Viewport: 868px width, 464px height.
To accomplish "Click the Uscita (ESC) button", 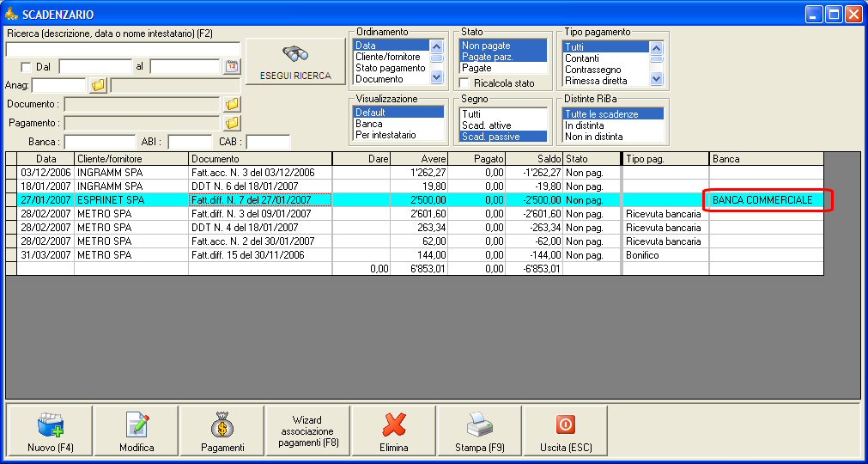I will 565,430.
